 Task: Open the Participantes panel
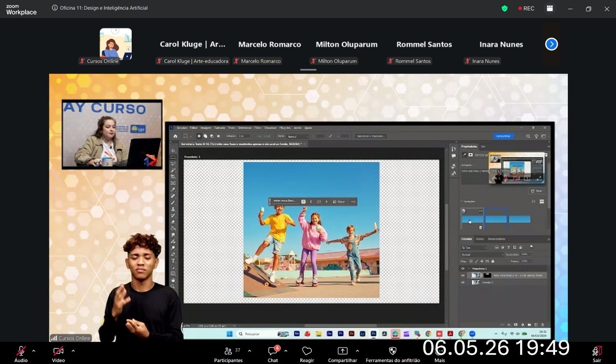click(x=228, y=354)
